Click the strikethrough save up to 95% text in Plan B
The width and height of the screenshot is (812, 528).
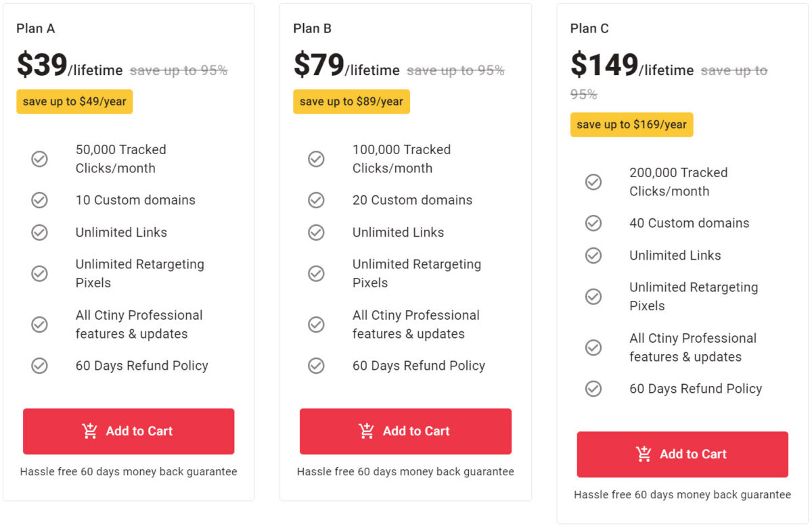click(x=455, y=69)
